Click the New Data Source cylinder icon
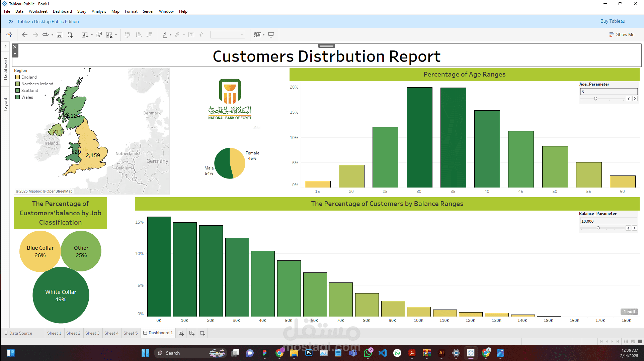Viewport: 644px width, 361px height. (x=70, y=35)
